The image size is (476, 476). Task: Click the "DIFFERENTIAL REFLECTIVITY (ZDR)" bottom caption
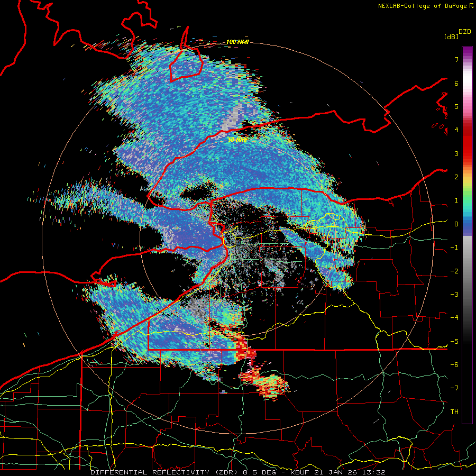[166, 472]
